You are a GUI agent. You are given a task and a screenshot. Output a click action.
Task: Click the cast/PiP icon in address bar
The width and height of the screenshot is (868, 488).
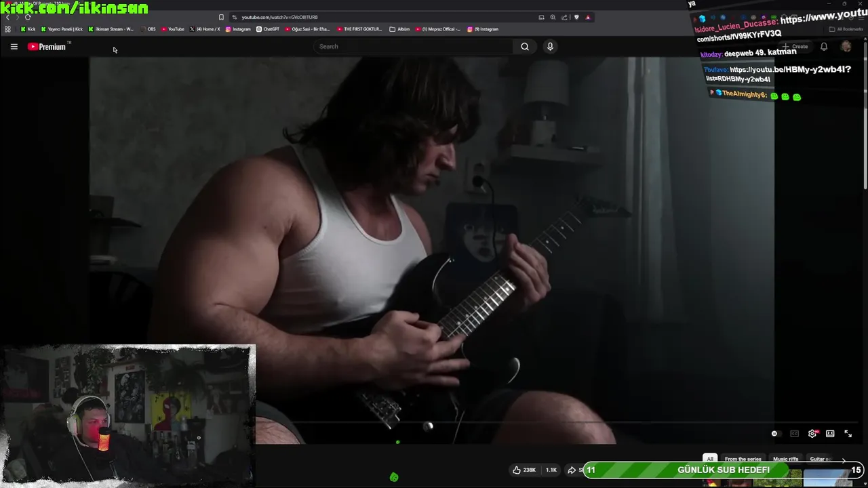point(541,17)
